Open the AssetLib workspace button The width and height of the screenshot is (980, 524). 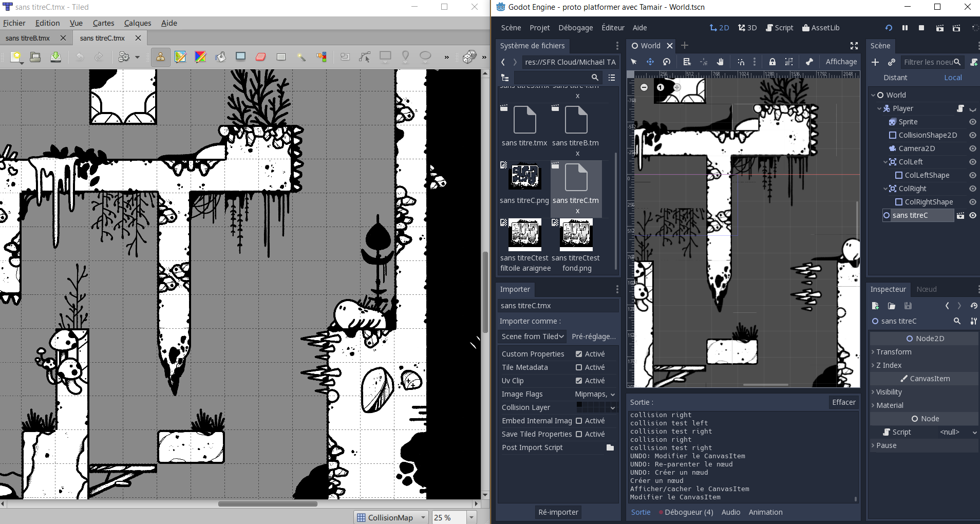tap(821, 28)
